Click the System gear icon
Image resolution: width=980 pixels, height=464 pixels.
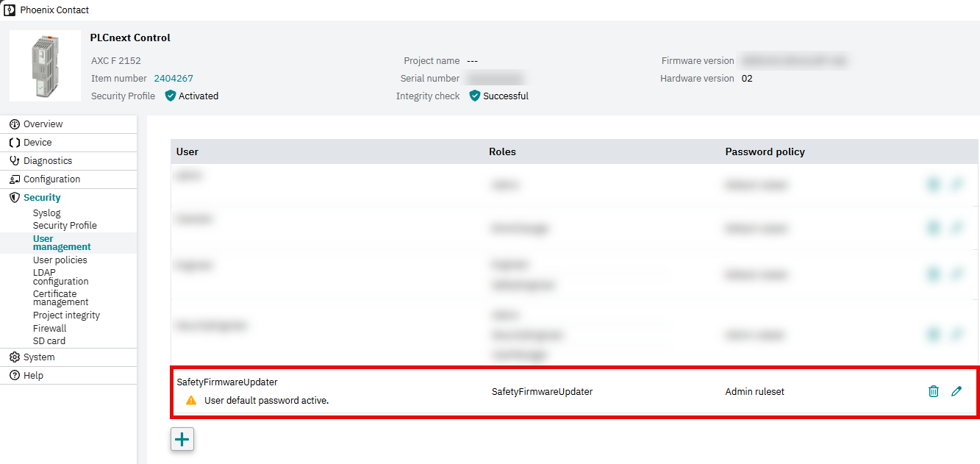click(15, 357)
